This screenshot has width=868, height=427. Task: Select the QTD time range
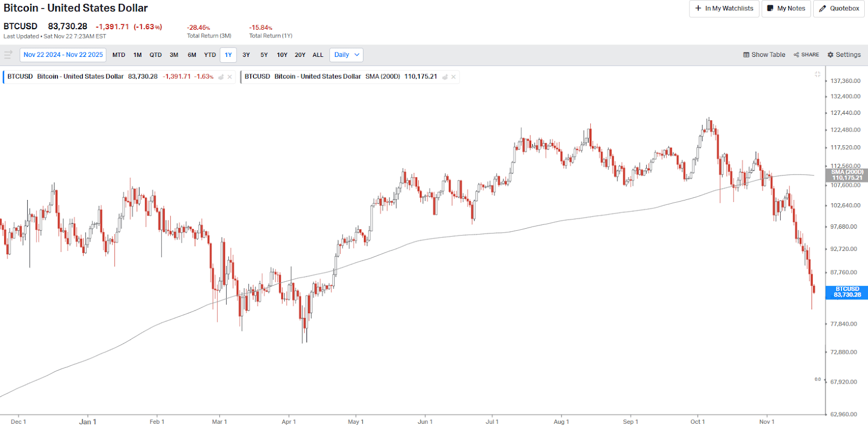pyautogui.click(x=156, y=55)
